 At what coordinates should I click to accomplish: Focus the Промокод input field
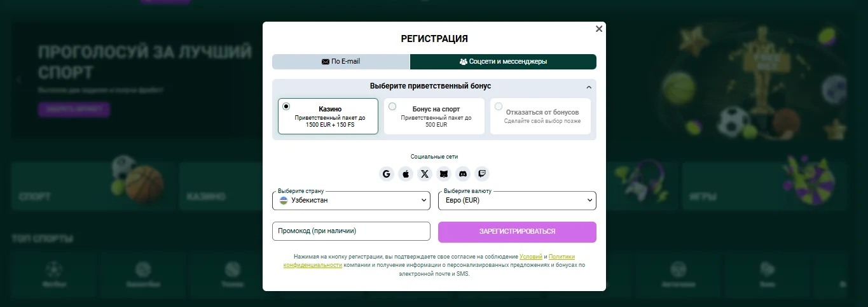click(x=352, y=231)
